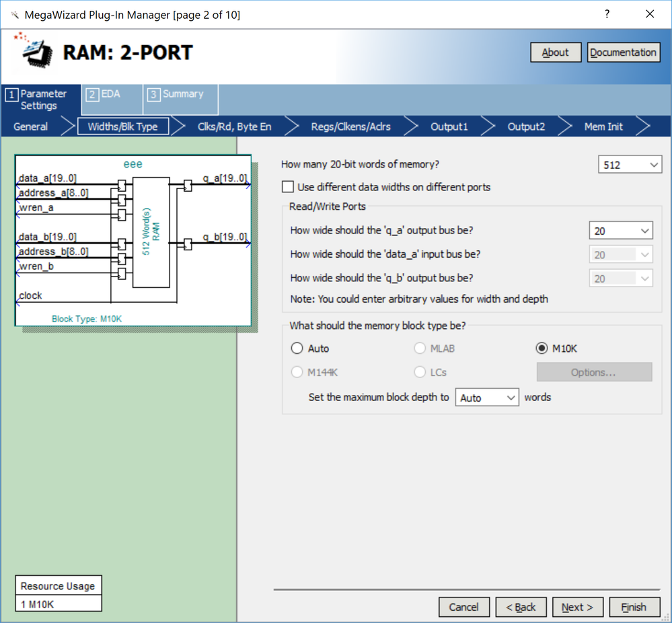Go to the General step
This screenshot has width=672, height=623.
click(31, 126)
